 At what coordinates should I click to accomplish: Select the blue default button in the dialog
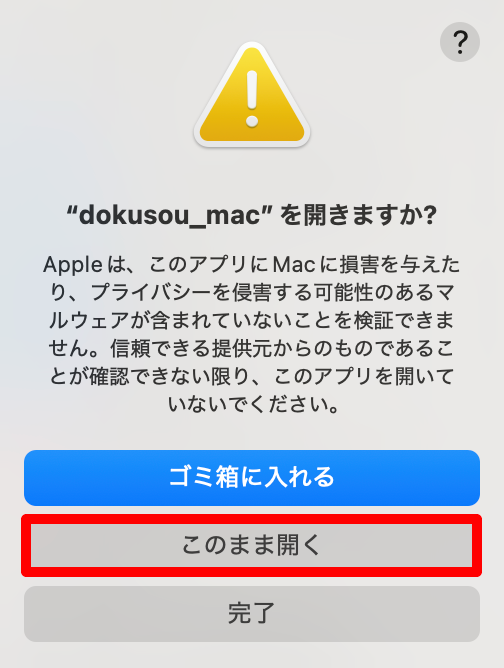(252, 478)
